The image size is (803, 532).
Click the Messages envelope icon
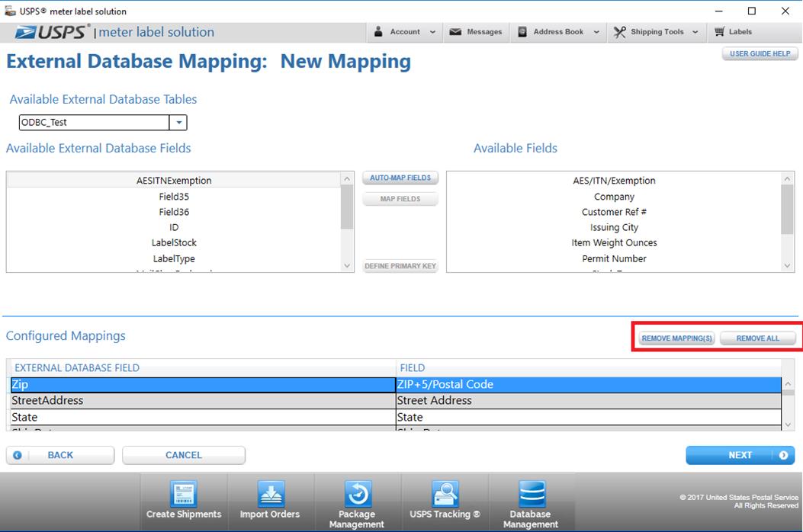click(x=455, y=32)
